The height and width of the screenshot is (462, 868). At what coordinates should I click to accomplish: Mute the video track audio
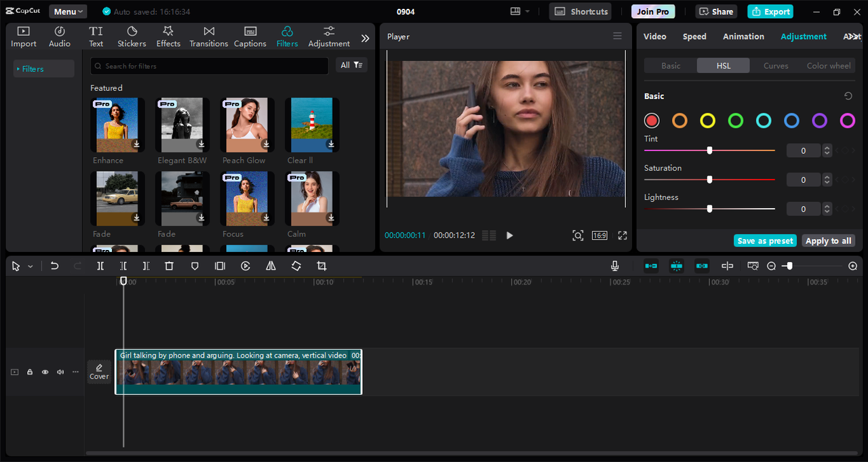point(60,372)
